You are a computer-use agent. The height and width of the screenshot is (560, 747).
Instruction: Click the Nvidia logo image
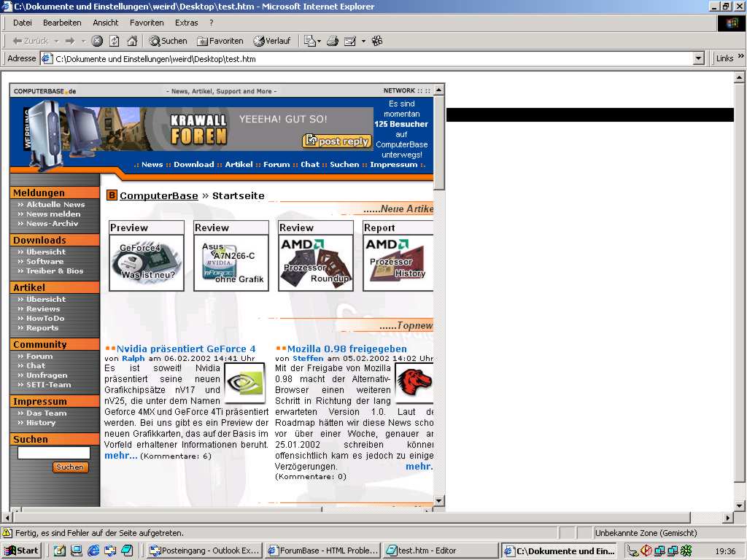tap(244, 383)
